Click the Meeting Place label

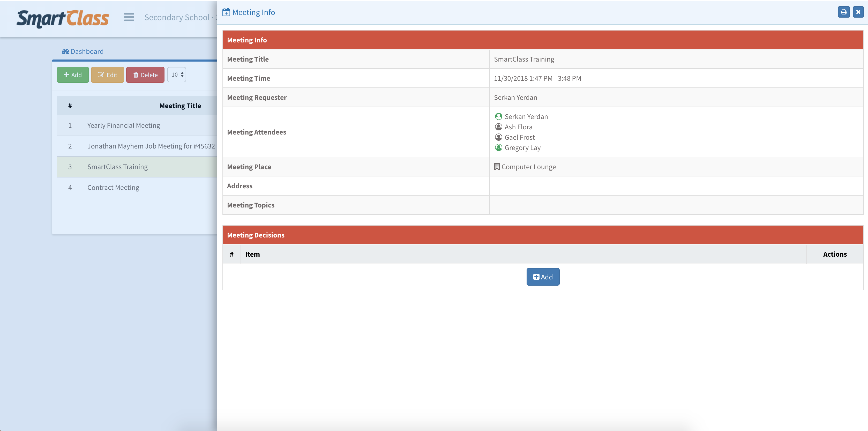coord(249,167)
